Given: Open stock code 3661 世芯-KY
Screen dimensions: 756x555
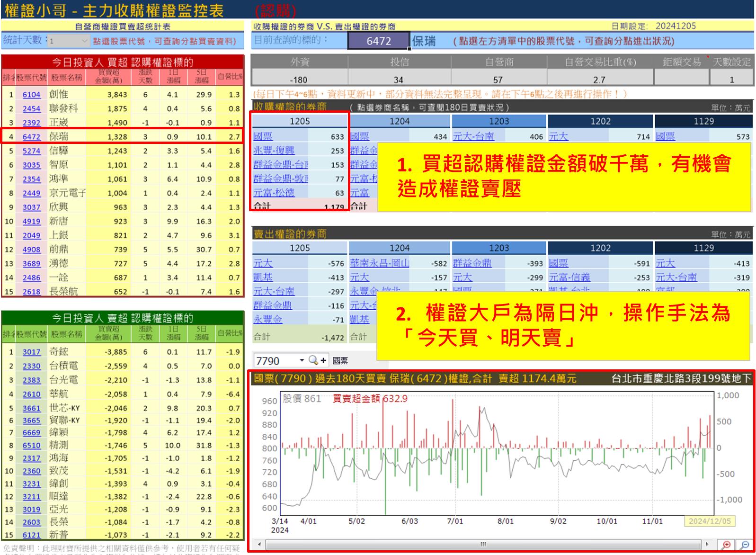Looking at the screenshot, I should click(31, 408).
